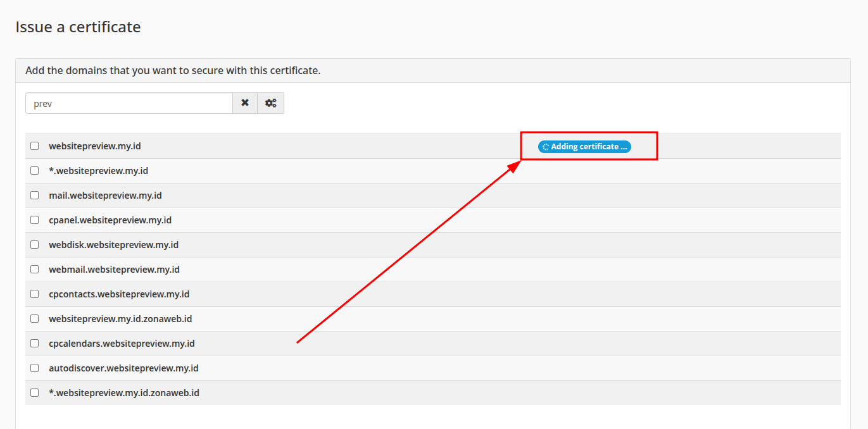Check the webmail.websitepreview.my.id box
The width and height of the screenshot is (868, 429).
pyautogui.click(x=35, y=270)
